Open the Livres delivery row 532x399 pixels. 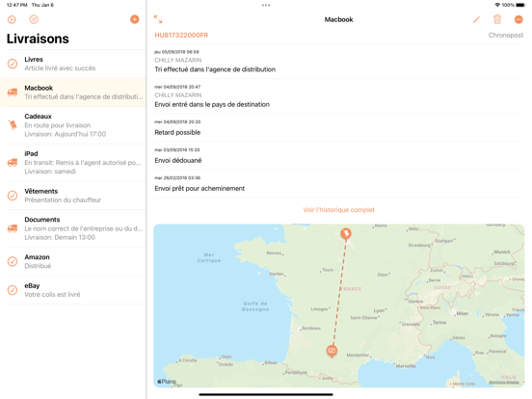click(73, 64)
